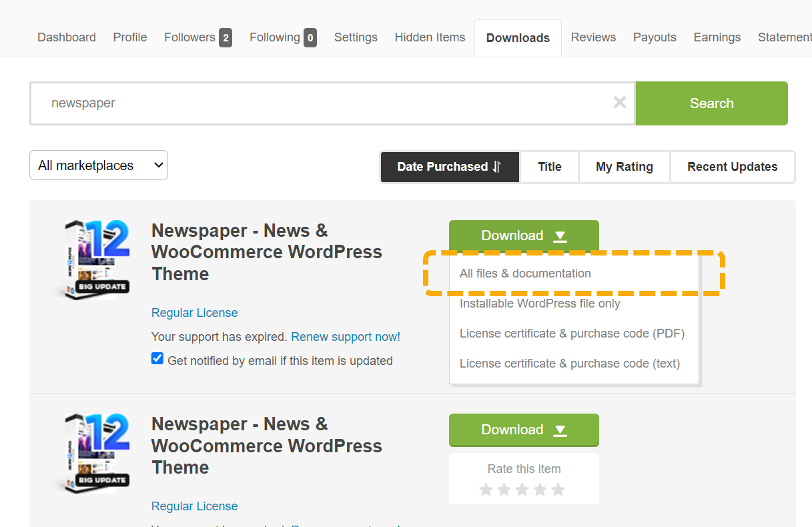Sort downloads by Title
The height and width of the screenshot is (527, 812).
click(x=550, y=167)
